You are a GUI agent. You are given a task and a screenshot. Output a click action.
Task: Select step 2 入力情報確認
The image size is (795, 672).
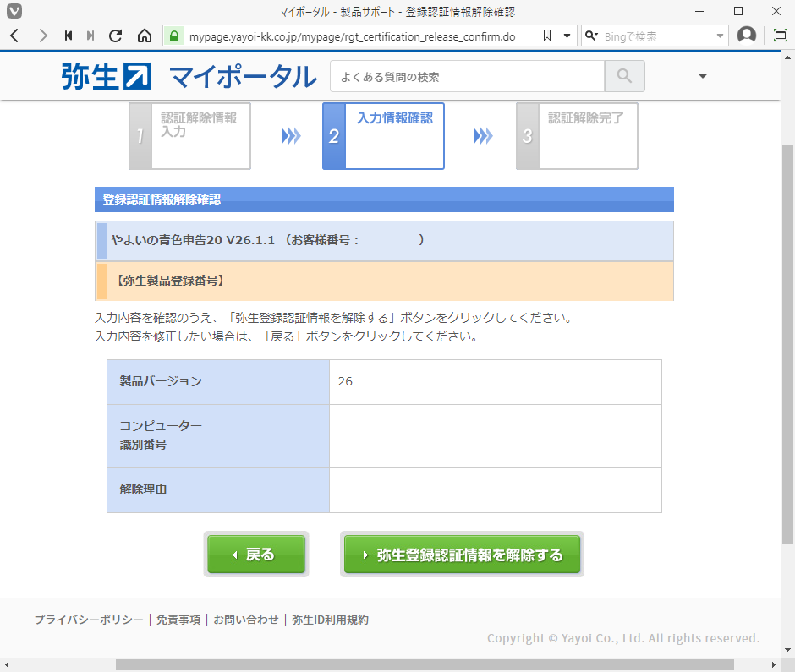(x=383, y=136)
